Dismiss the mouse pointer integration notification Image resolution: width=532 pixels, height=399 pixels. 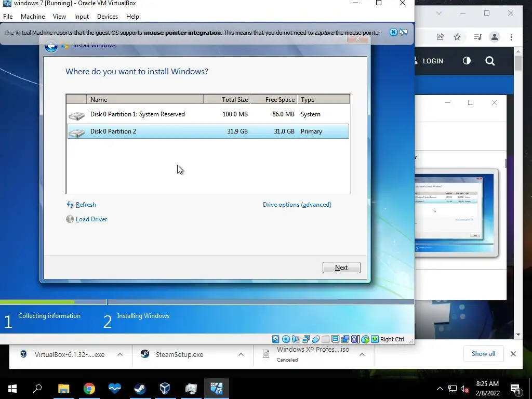393,32
